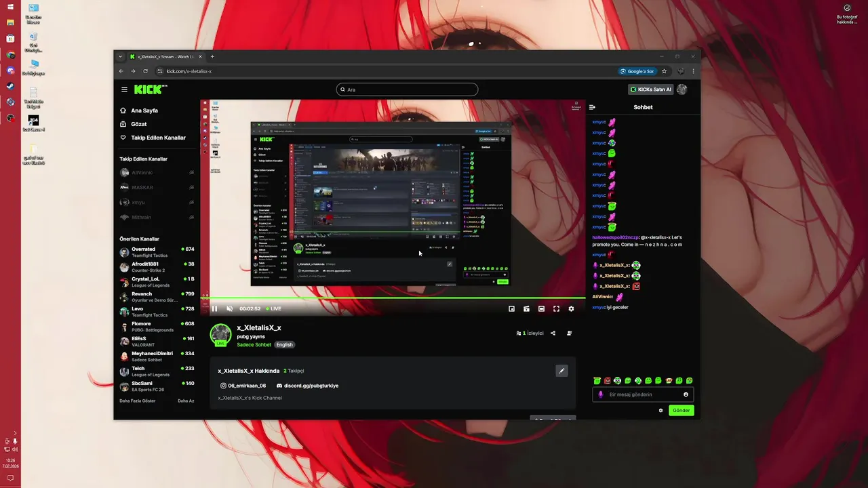Send chat message with Gönder

click(x=682, y=410)
